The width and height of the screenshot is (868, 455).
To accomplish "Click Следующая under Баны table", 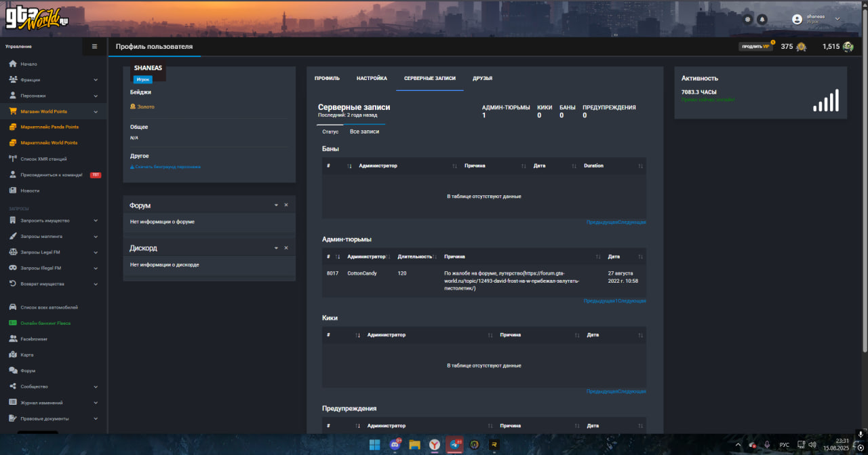I will pos(631,222).
